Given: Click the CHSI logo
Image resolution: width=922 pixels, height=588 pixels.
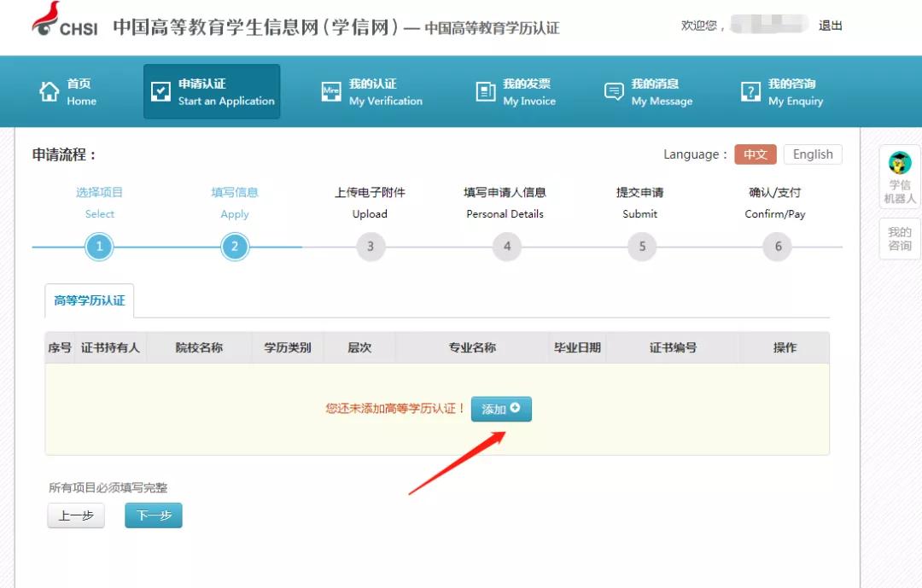Looking at the screenshot, I should (51, 26).
